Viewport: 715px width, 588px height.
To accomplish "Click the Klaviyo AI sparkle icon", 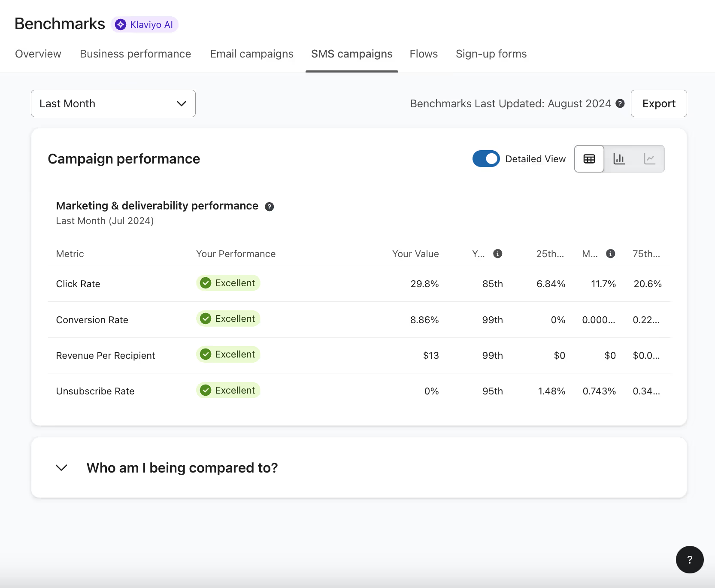I will (121, 24).
